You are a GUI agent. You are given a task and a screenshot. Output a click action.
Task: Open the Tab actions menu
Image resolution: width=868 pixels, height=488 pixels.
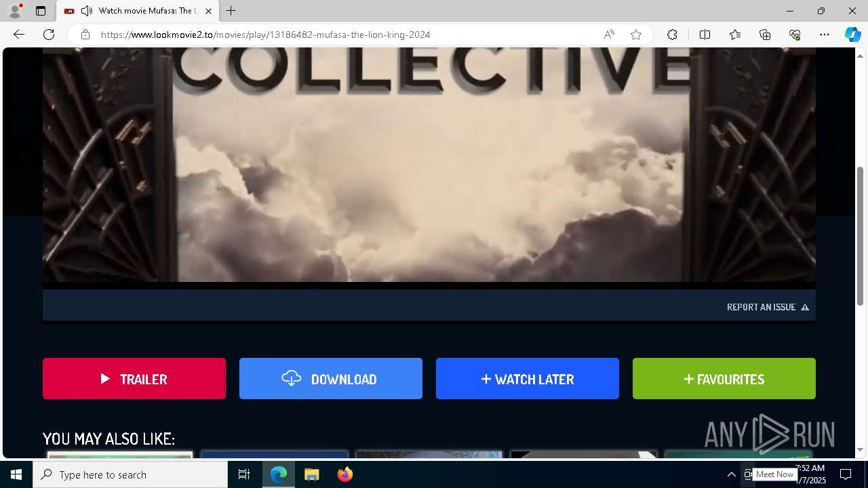[41, 11]
